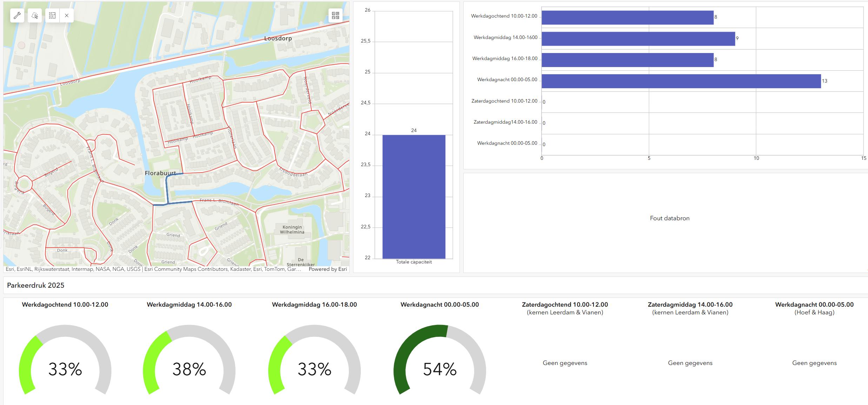This screenshot has width=868, height=405.
Task: Click the 33% Werkdagochtend gauge
Action: pyautogui.click(x=65, y=369)
